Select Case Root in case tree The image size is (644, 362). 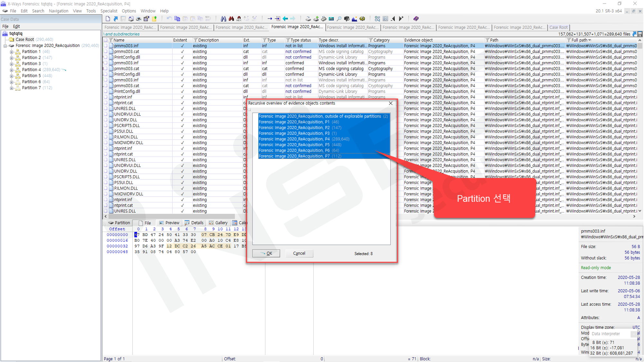[x=25, y=40]
